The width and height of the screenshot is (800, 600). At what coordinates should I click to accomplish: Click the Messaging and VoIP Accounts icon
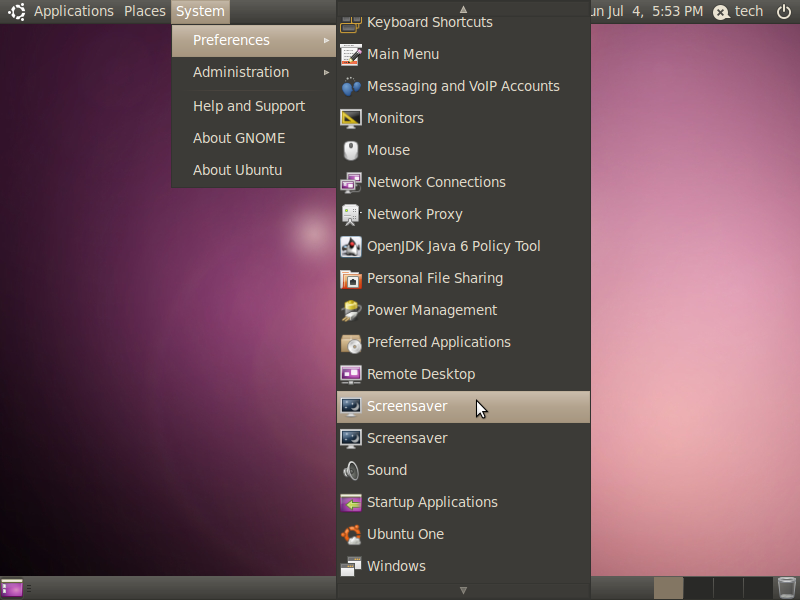pos(351,86)
